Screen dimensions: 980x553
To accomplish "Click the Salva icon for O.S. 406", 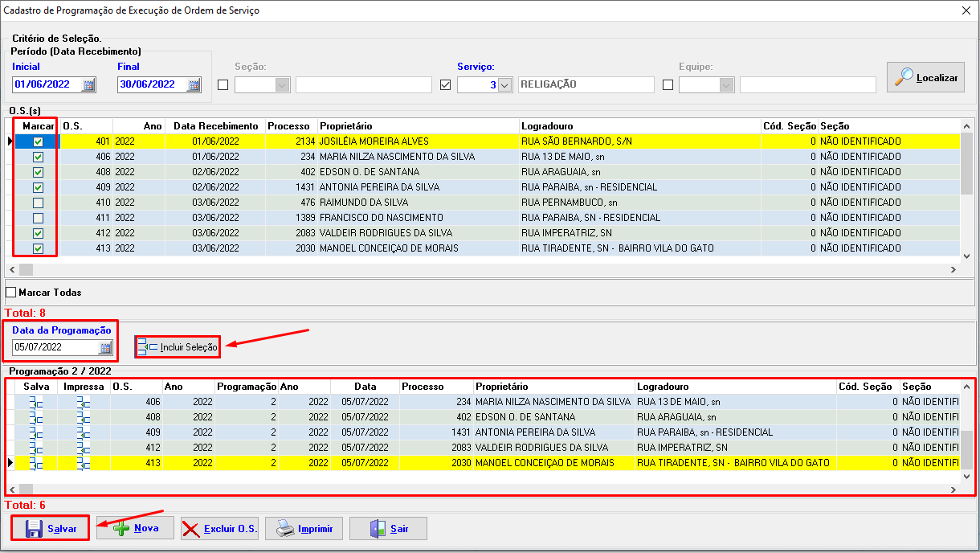I will (36, 402).
